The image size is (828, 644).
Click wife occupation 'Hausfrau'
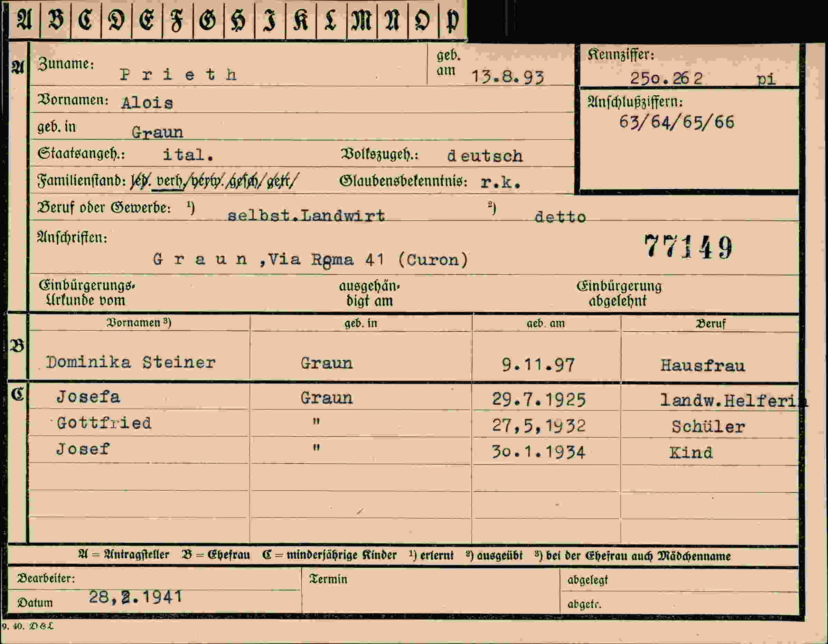(703, 366)
